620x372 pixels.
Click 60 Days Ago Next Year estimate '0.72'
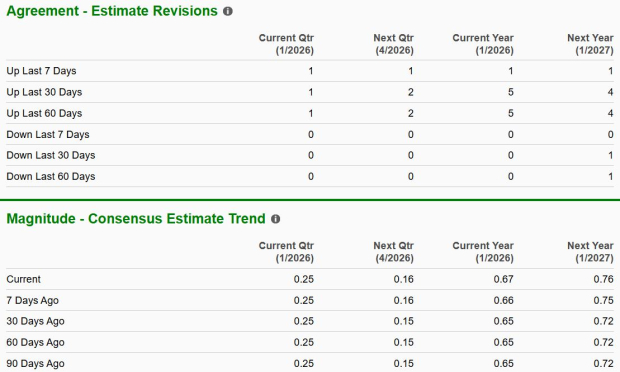[x=603, y=342]
